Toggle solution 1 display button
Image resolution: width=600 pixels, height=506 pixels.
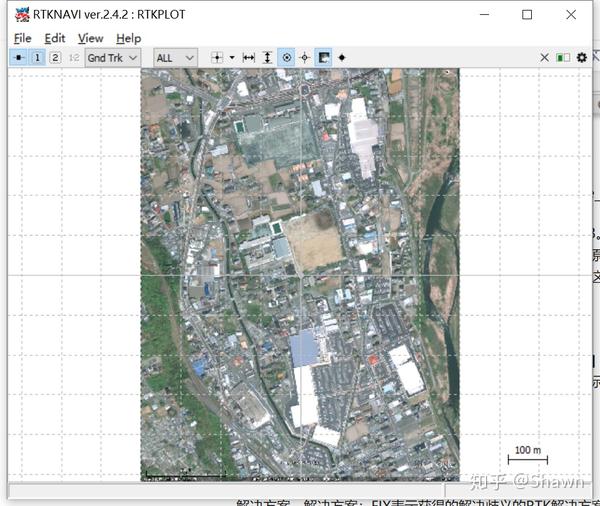(x=38, y=58)
